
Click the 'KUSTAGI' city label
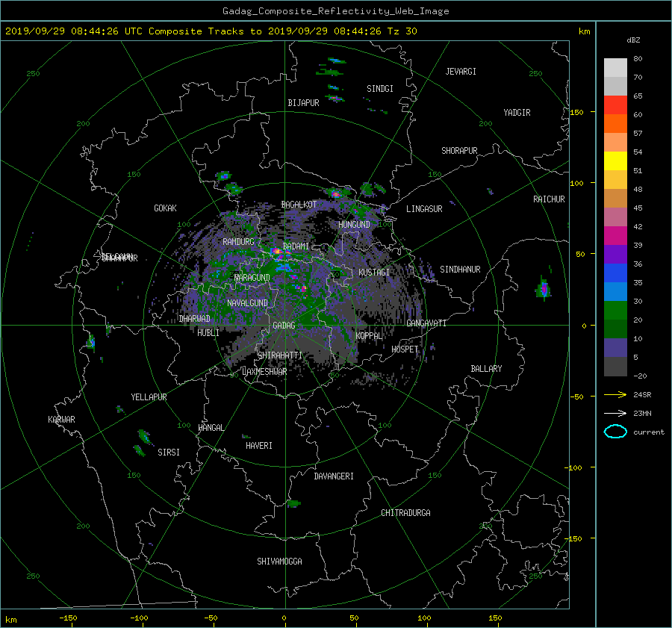coord(374,273)
